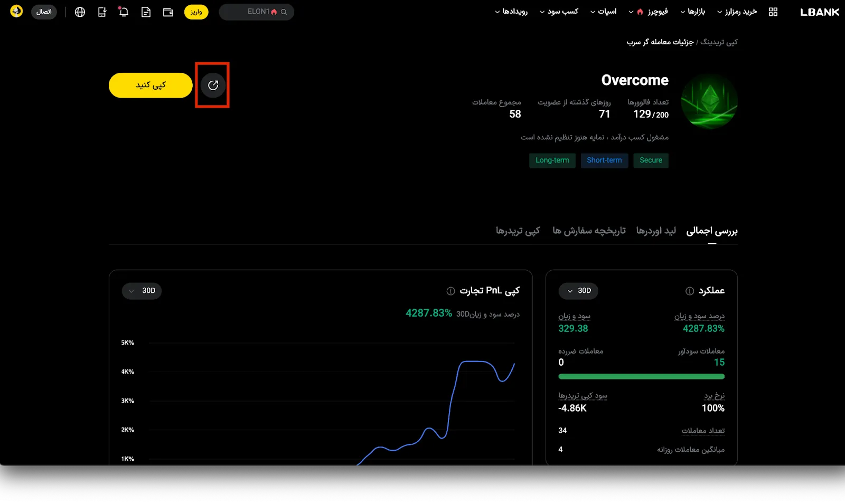Switch to the لید اوردرها tab

pyautogui.click(x=655, y=231)
